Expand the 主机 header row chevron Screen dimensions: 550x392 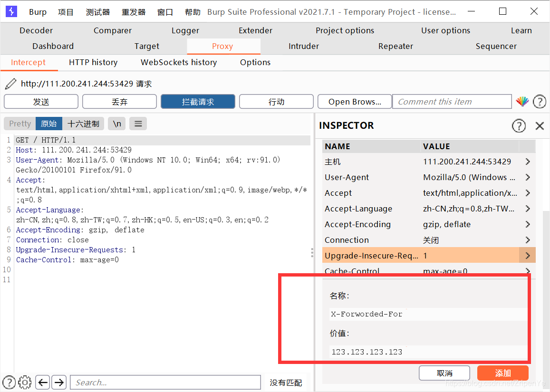(x=528, y=162)
